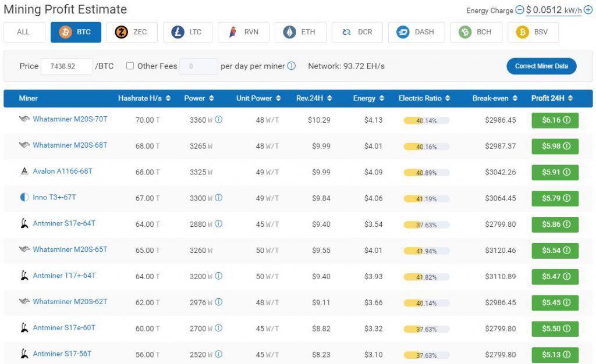The height and width of the screenshot is (364, 596).
Task: Open the Whatsminer M20S-62T link
Action: click(x=70, y=302)
